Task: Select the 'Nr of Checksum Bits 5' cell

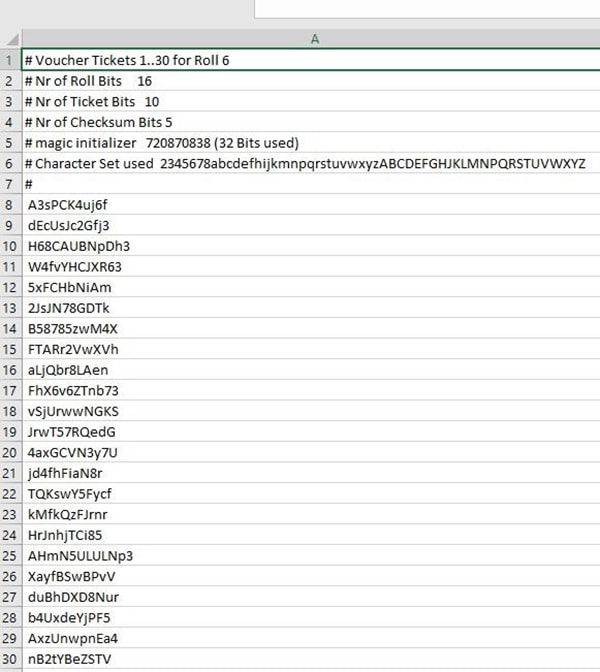Action: pyautogui.click(x=100, y=122)
